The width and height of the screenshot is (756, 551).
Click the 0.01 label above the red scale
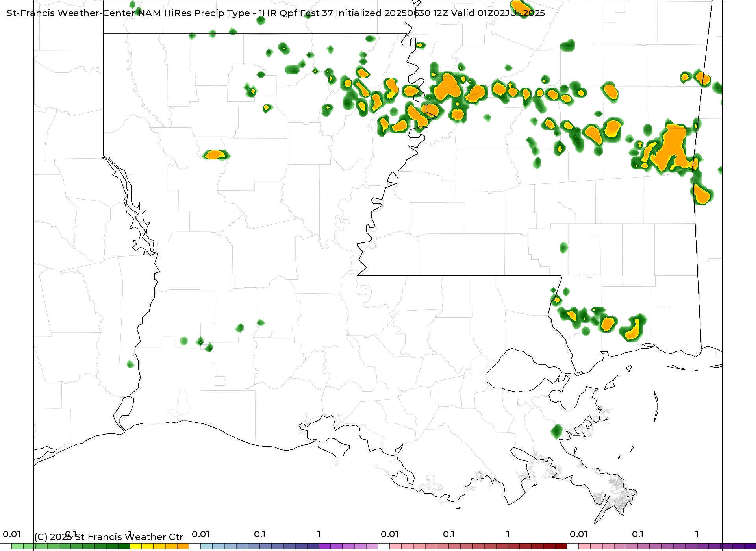[390, 534]
